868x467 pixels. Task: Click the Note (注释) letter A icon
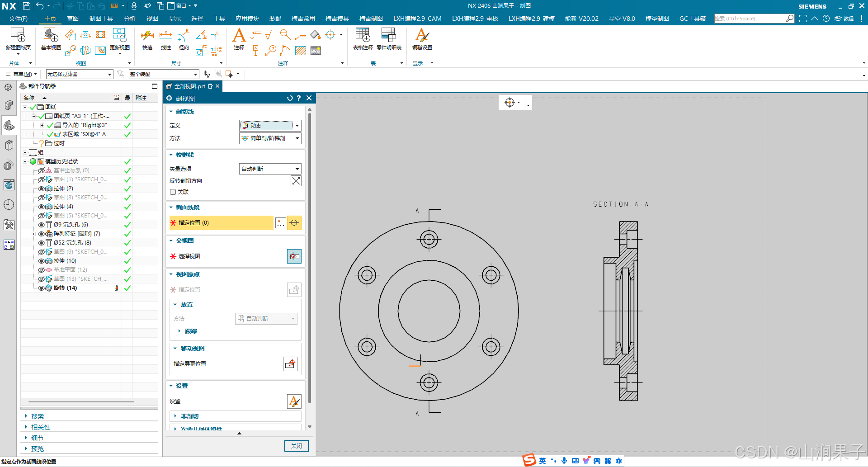(239, 35)
